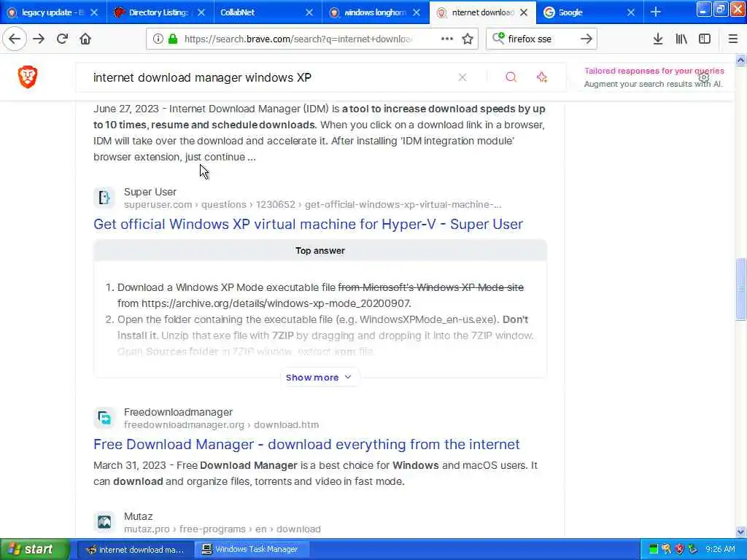747x560 pixels.
Task: Focus the Firefox address bar
Action: tap(298, 39)
